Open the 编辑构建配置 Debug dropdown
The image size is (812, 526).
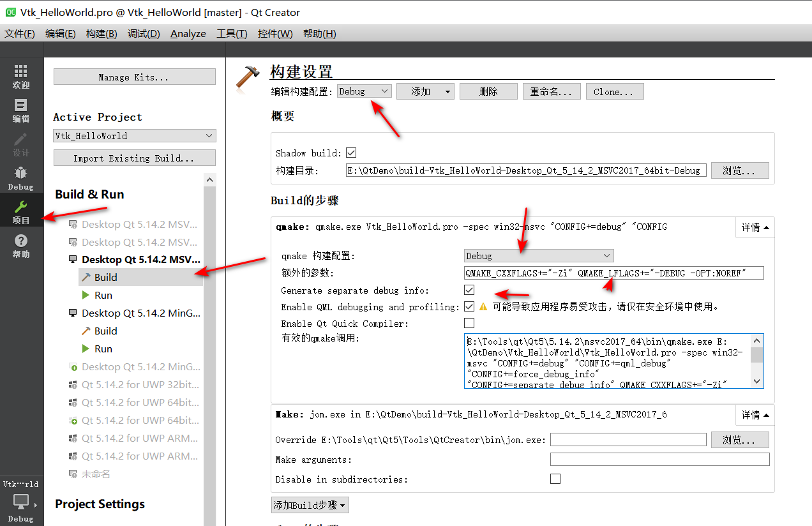[x=364, y=91]
